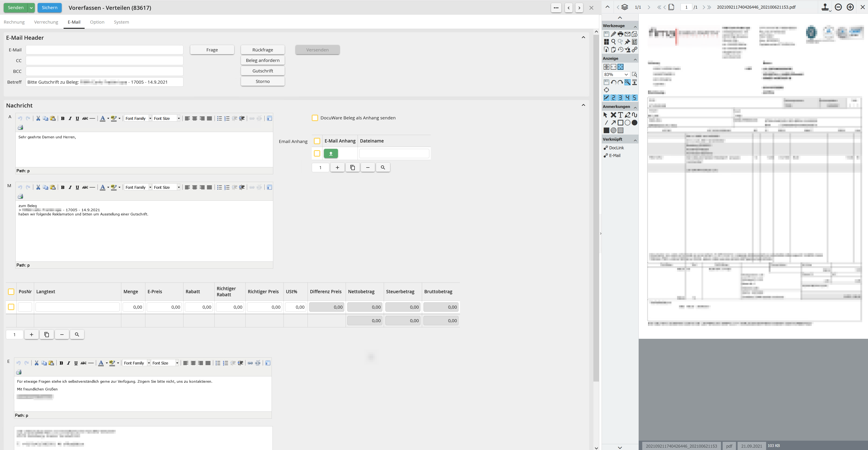This screenshot has height=450, width=868.
Task: Collapse the E-Mail Header section
Action: click(x=583, y=37)
